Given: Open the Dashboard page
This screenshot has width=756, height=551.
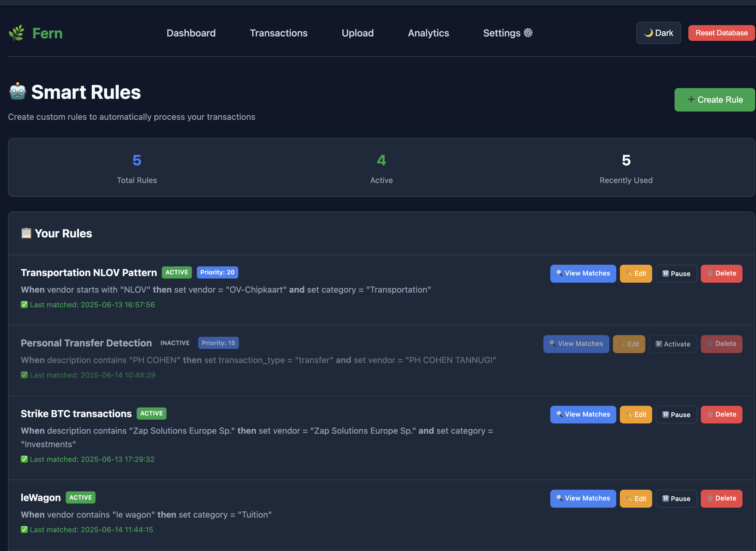Looking at the screenshot, I should coord(191,33).
